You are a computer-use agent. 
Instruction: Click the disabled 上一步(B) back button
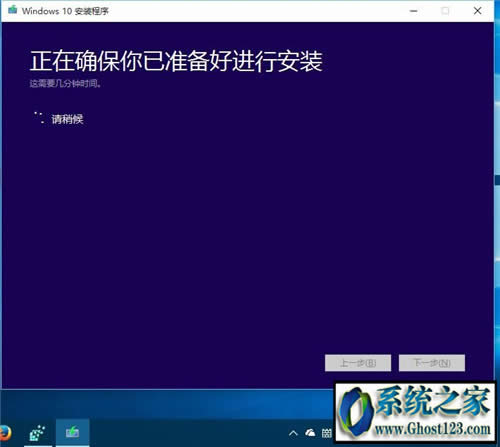click(x=358, y=363)
